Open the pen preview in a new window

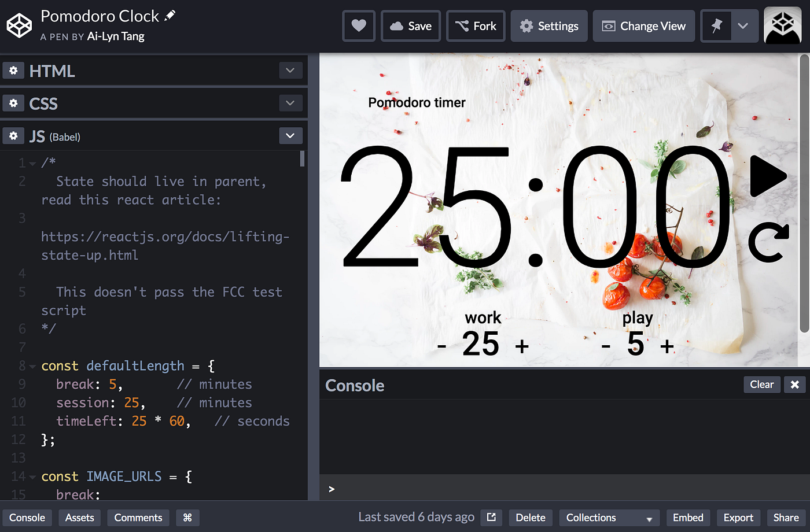point(491,517)
